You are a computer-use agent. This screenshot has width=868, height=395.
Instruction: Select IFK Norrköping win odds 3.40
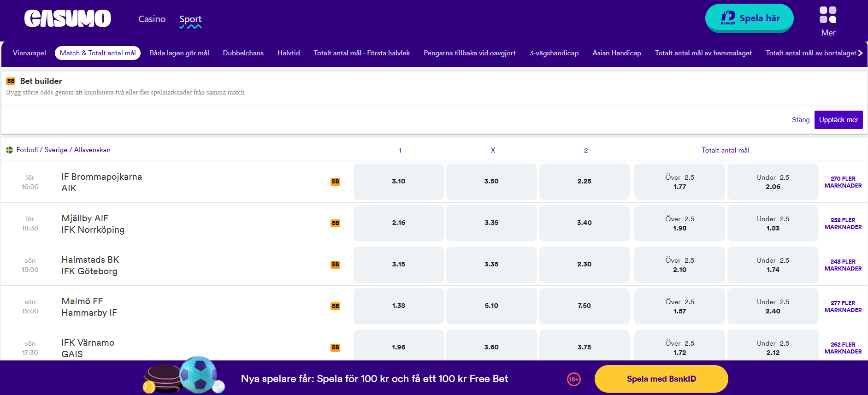coord(585,223)
